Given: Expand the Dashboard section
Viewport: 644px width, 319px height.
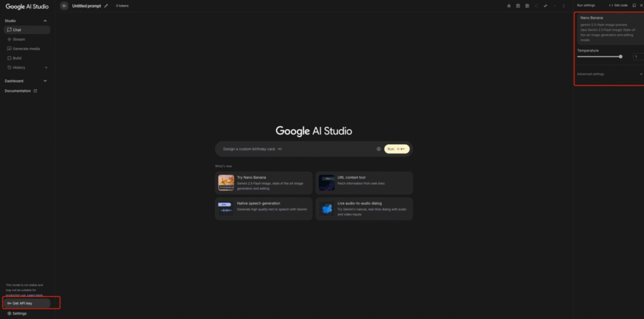Looking at the screenshot, I should click(45, 81).
